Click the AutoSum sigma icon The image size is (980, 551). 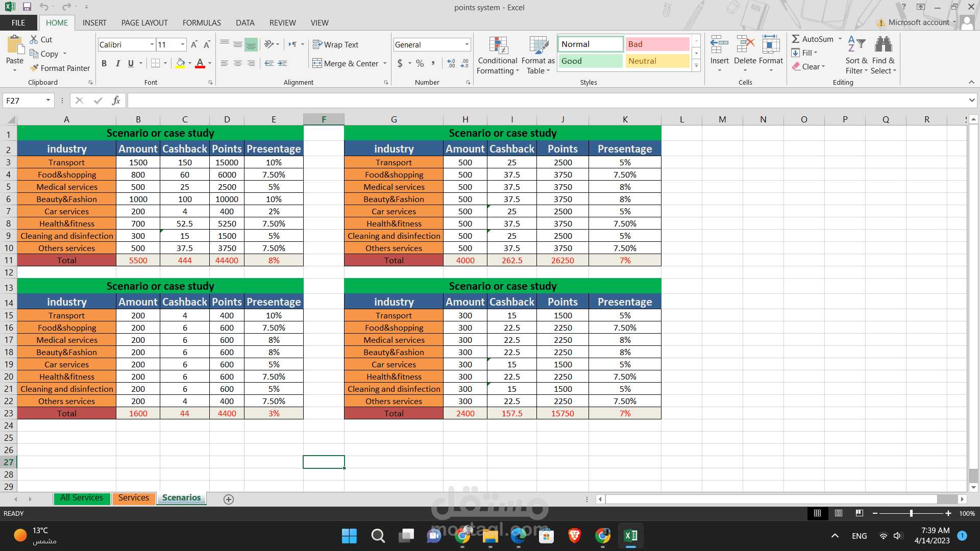tap(795, 39)
